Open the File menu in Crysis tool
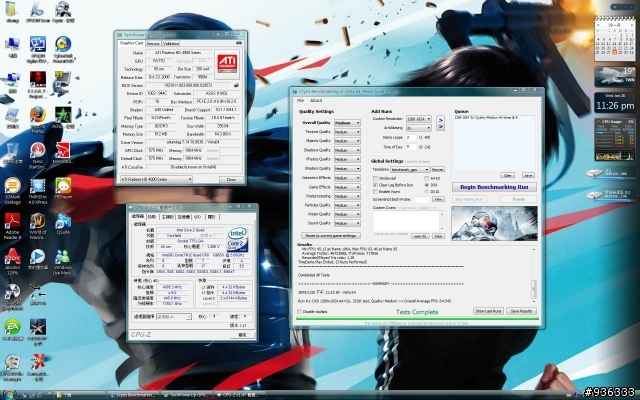 pyautogui.click(x=300, y=100)
